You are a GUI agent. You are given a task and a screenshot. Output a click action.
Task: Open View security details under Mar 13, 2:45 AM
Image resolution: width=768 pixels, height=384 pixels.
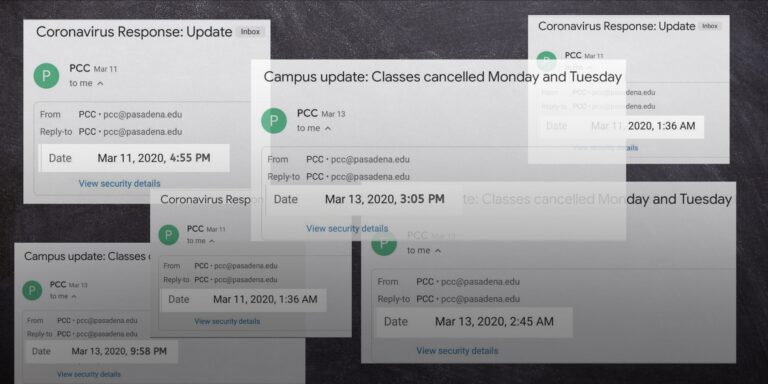click(457, 351)
